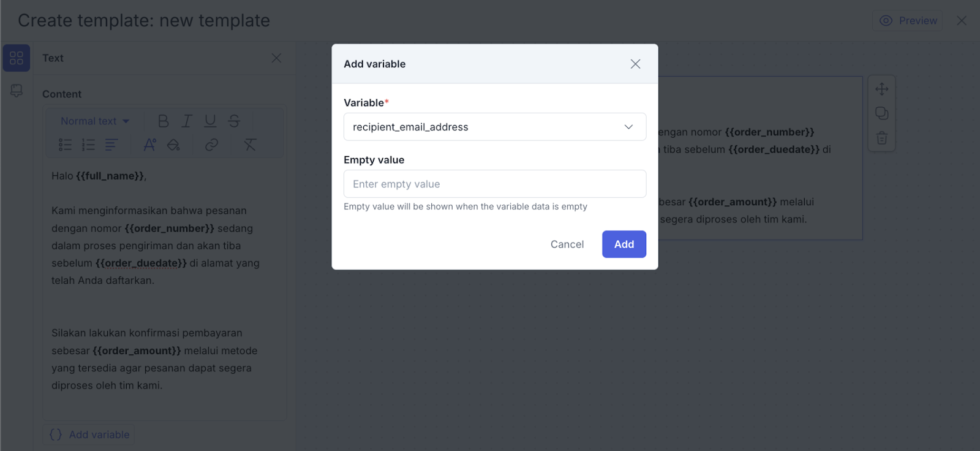
Task: Clear text formatting with the toolbar icon
Action: click(250, 145)
